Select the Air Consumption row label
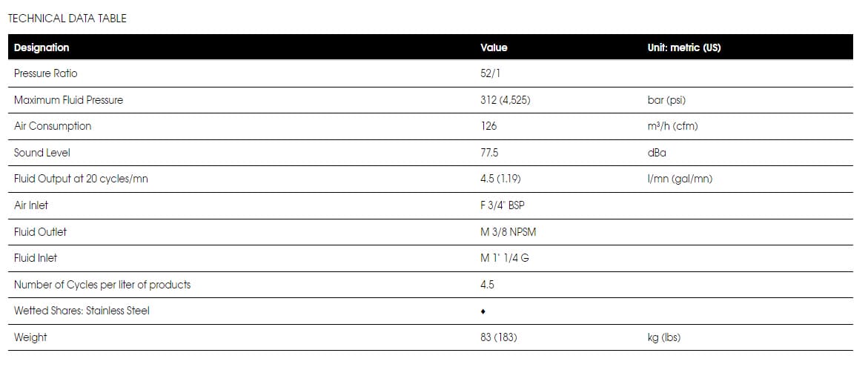This screenshot has height=370, width=868. tap(53, 126)
